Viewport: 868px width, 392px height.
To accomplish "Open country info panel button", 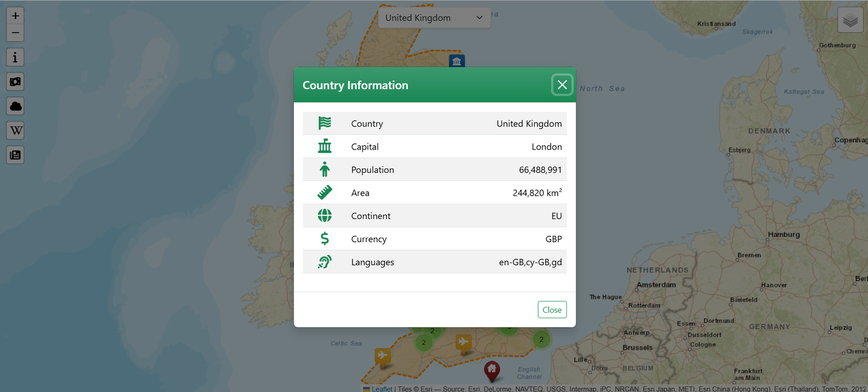I will tap(15, 57).
